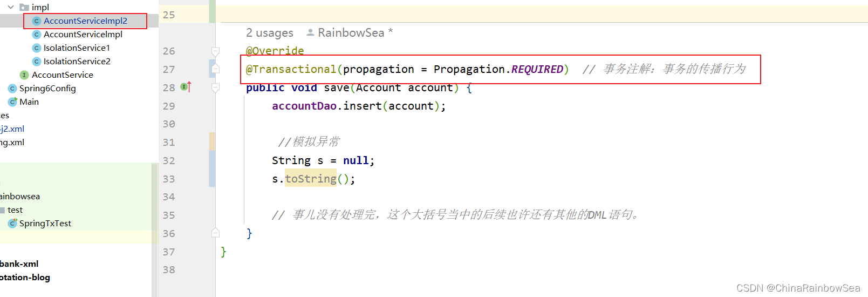The height and width of the screenshot is (297, 868).
Task: Collapse the impl folder chevron
Action: click(x=11, y=7)
